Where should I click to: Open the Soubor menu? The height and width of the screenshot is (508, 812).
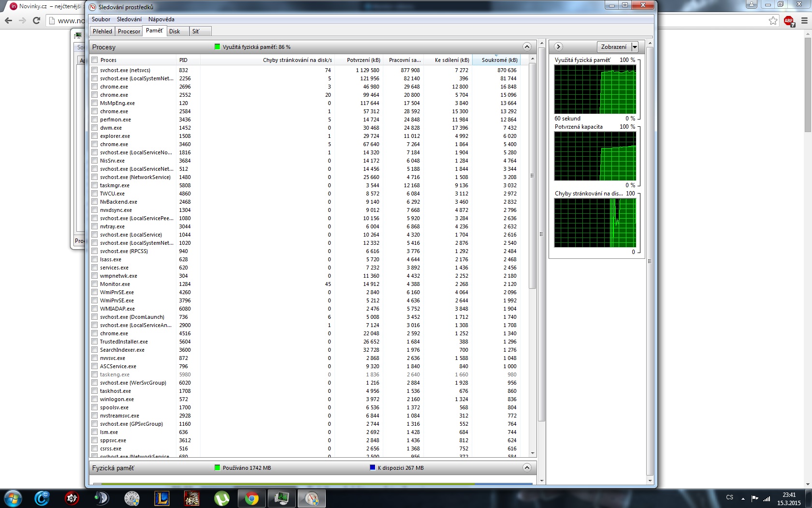(101, 19)
